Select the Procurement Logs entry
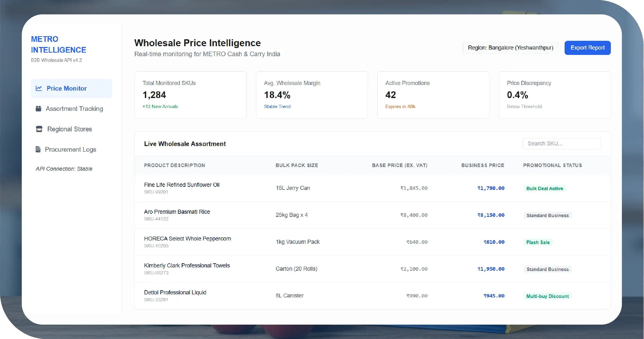The image size is (644, 339). (x=71, y=149)
